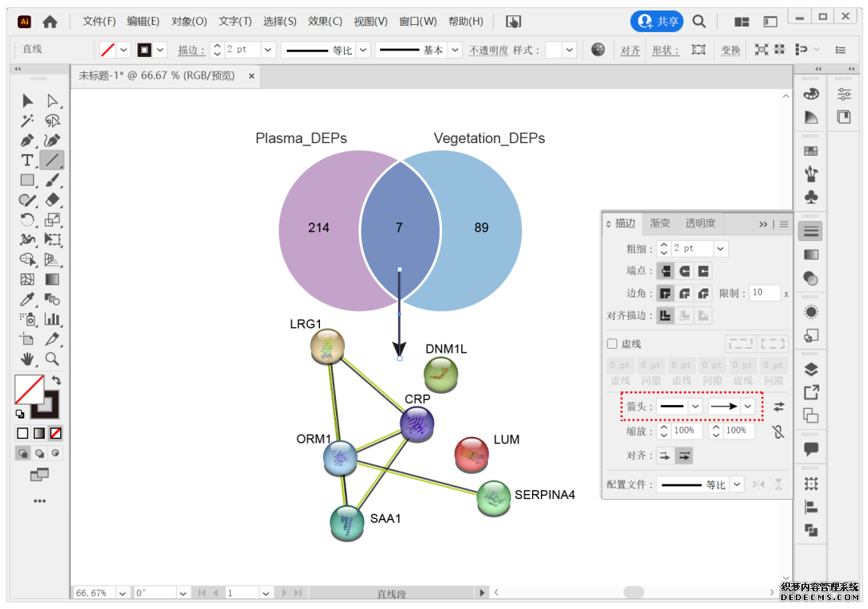This screenshot has width=868, height=609.
Task: Select the round cap option
Action: (x=685, y=272)
